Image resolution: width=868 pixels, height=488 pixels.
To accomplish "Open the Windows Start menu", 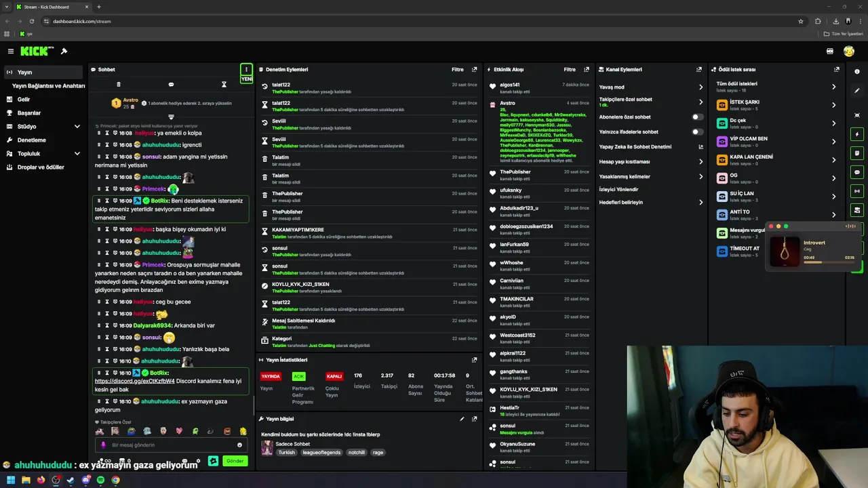I will tap(10, 480).
